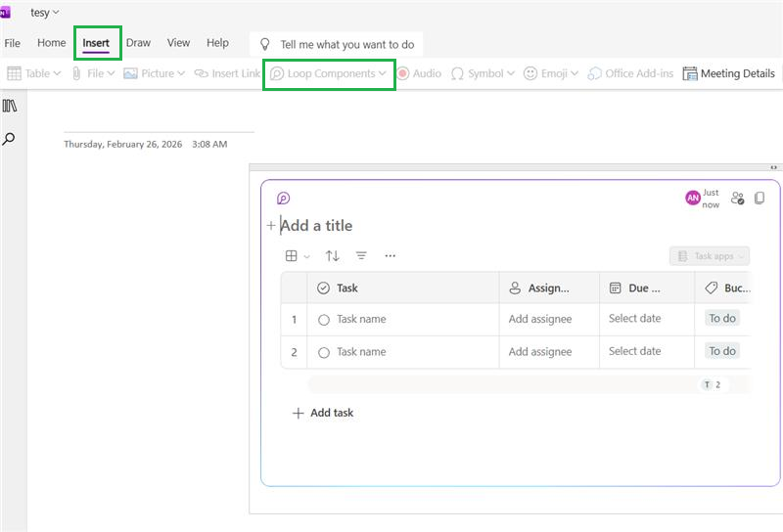783x532 pixels.
Task: Click the Task column header
Action: point(403,288)
